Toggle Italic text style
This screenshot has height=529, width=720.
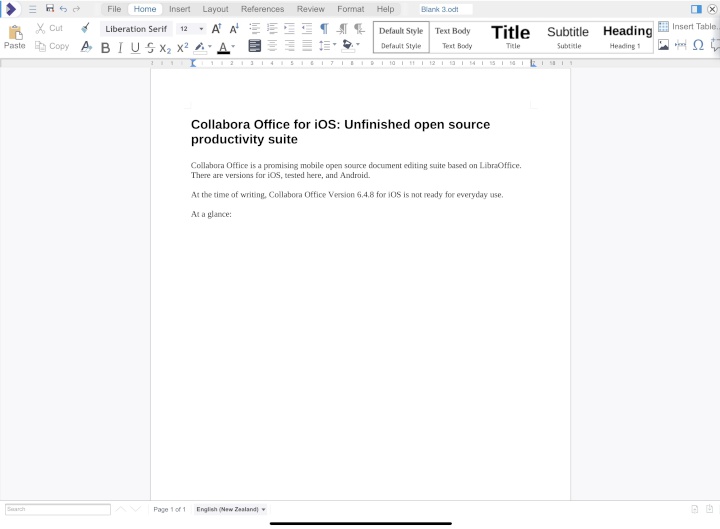pyautogui.click(x=120, y=47)
